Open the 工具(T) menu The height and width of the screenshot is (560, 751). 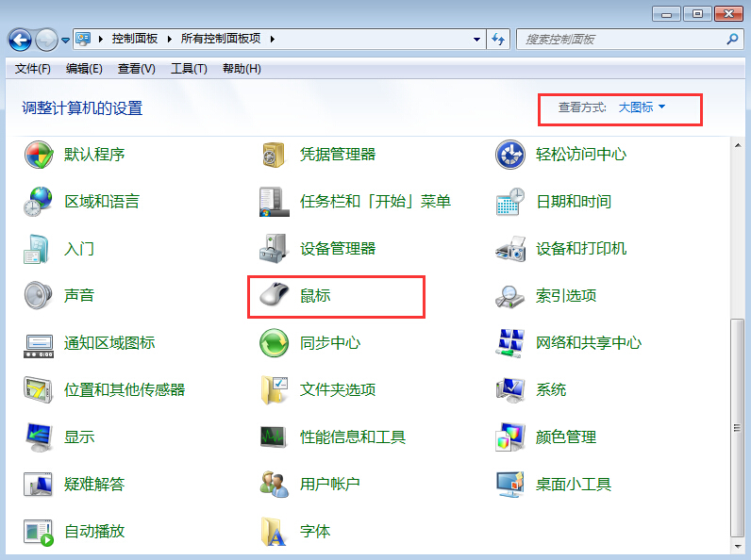[x=189, y=69]
